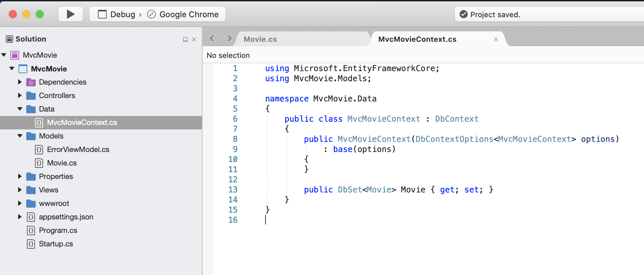
Task: Click the Dependencies folder icon
Action: [x=31, y=82]
